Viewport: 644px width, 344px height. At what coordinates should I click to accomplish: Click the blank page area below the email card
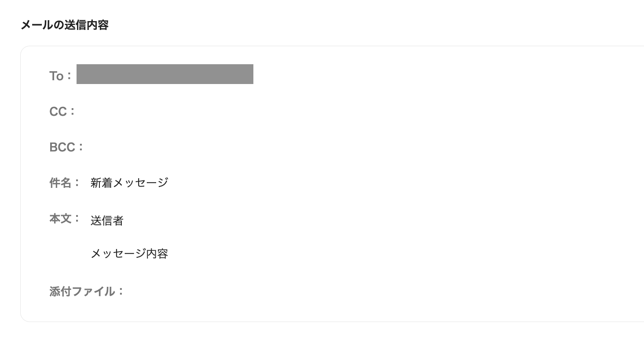(308, 333)
